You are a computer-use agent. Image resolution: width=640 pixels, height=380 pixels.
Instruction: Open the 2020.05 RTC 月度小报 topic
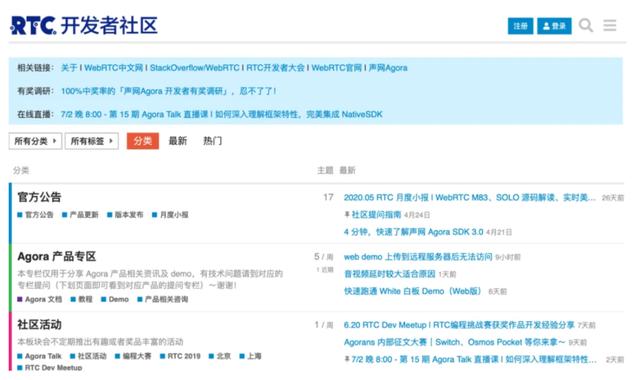tap(469, 198)
